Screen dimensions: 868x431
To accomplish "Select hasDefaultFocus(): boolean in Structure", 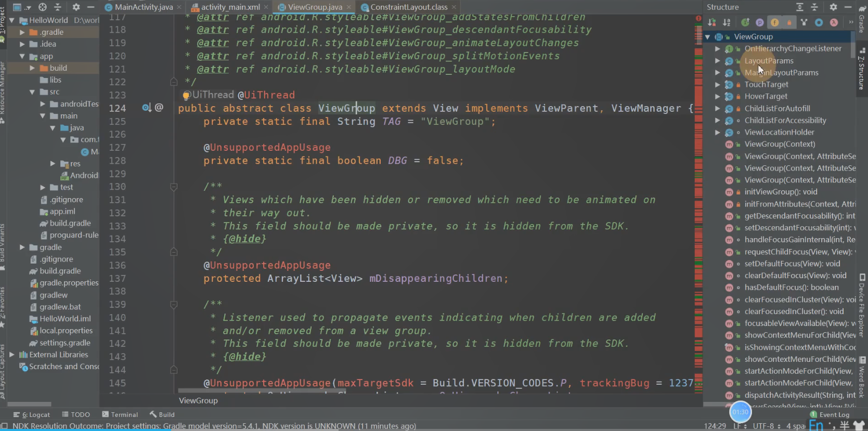I will tap(791, 288).
